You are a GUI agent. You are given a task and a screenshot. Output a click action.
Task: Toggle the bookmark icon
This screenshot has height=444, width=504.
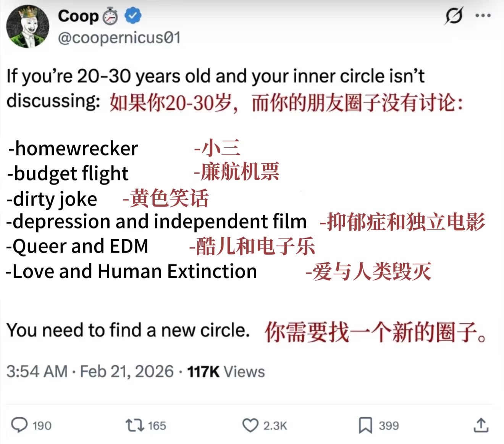coord(365,425)
